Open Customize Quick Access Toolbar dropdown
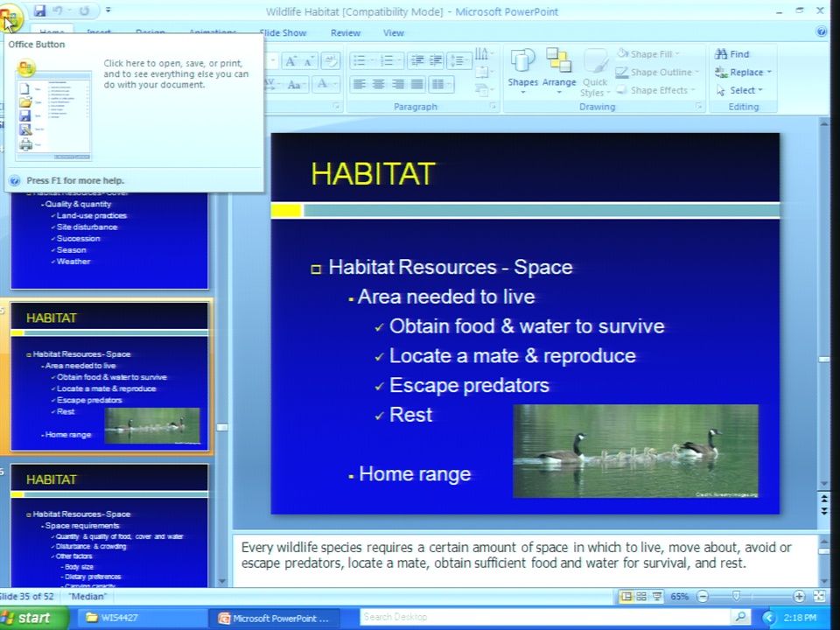The image size is (840, 630). 108,10
